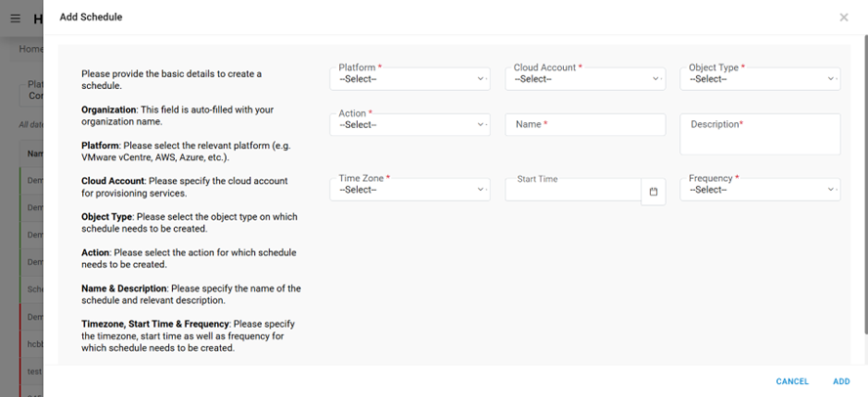This screenshot has height=397, width=868.
Task: Click the Name column header in background table
Action: pyautogui.click(x=34, y=154)
